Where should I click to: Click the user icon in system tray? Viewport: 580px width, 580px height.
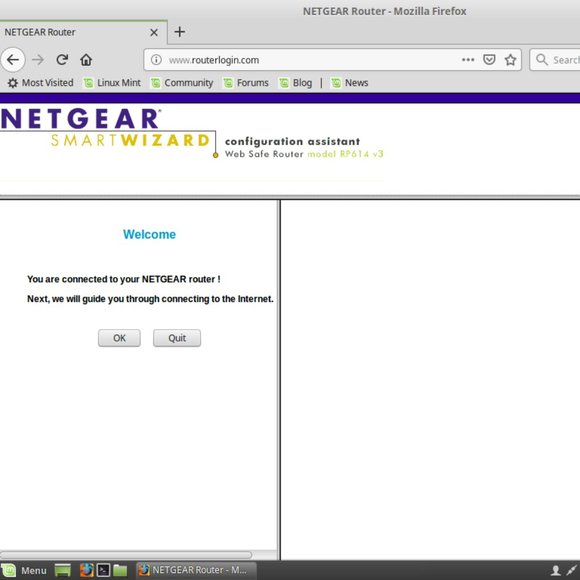coord(555,570)
